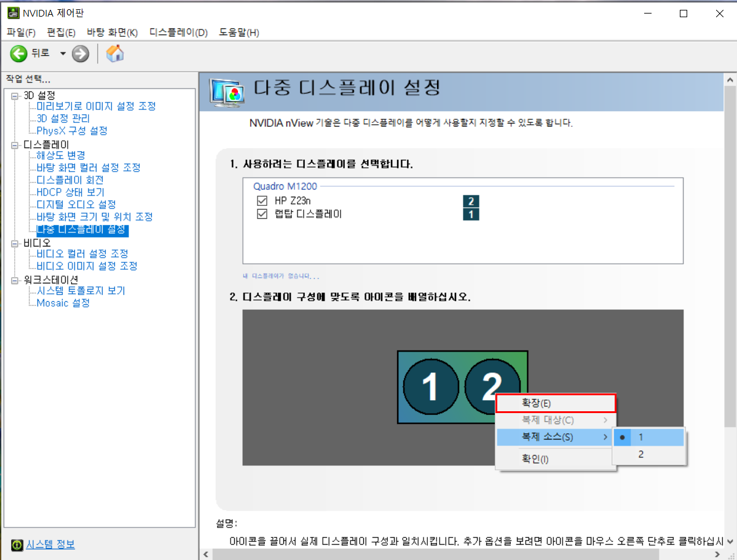Open 시스템 토폴로지 보기 page
This screenshot has width=737, height=560.
coord(81,291)
